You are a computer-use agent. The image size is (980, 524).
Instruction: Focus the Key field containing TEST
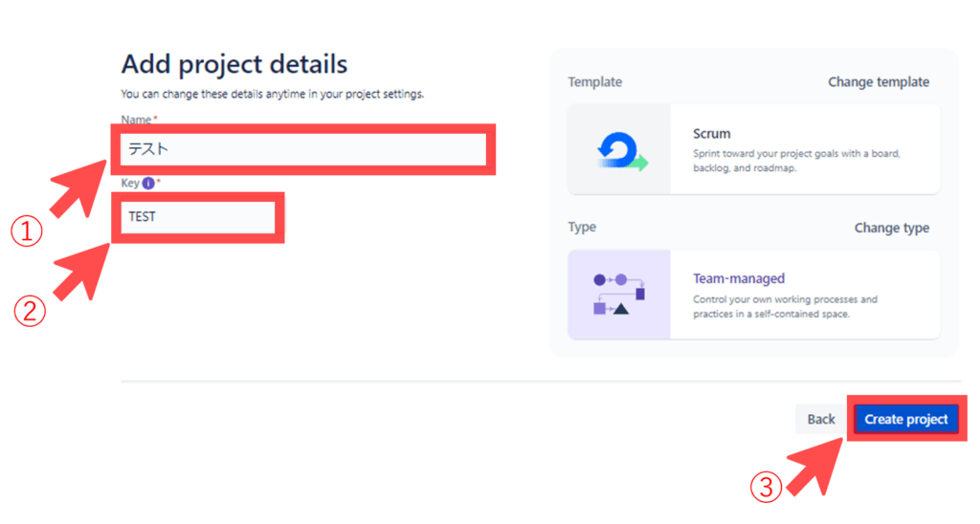[199, 217]
